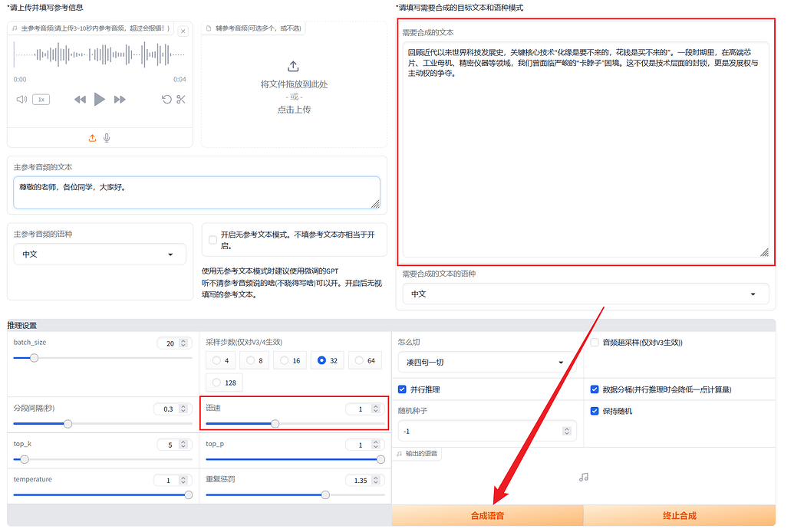Open the 需要合成的文本的语种 dropdown
794x532 pixels.
tap(585, 294)
